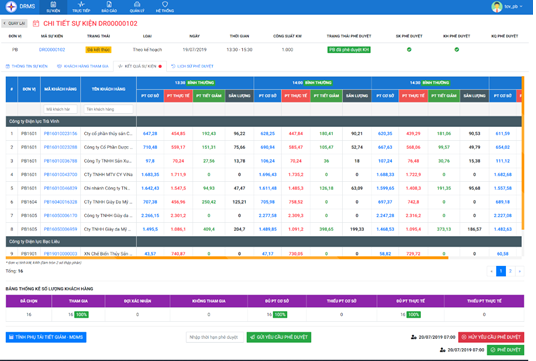Go to the next page arrow
This screenshot has height=361, width=536.
[520, 271]
